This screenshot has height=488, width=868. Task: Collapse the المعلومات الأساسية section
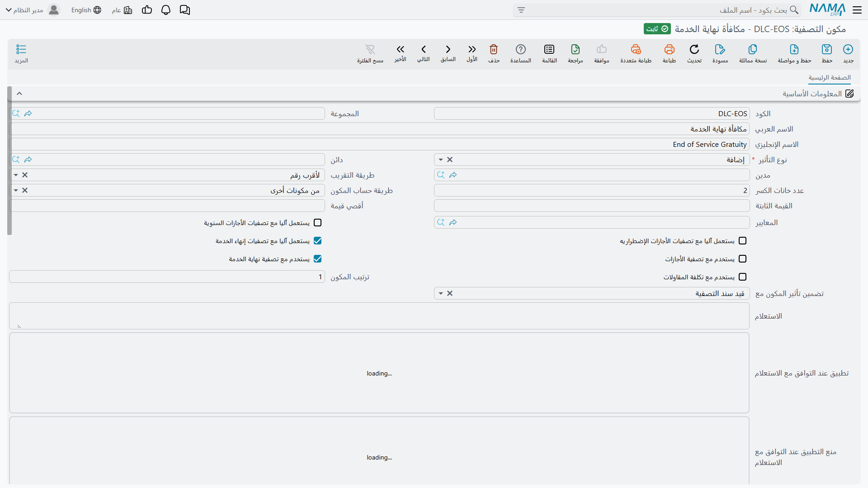click(x=19, y=94)
